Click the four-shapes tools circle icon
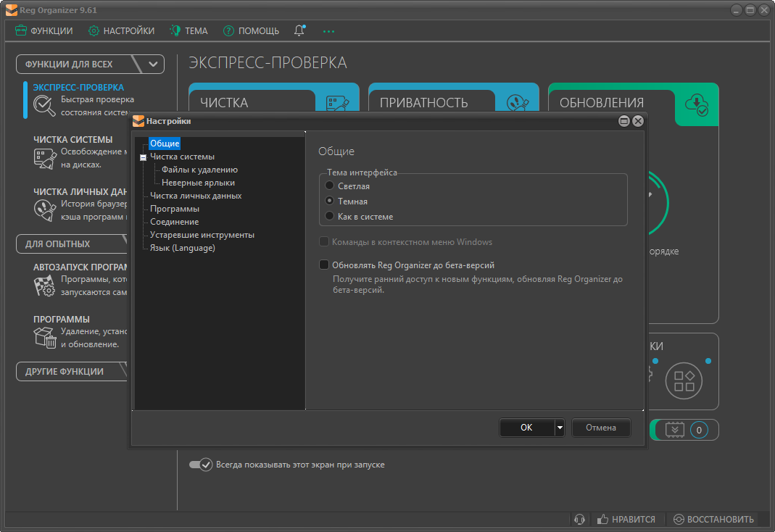This screenshot has height=532, width=775. click(x=684, y=381)
